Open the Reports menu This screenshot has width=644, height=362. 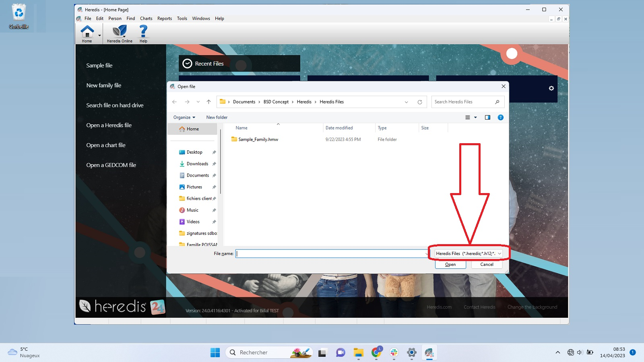pos(164,19)
